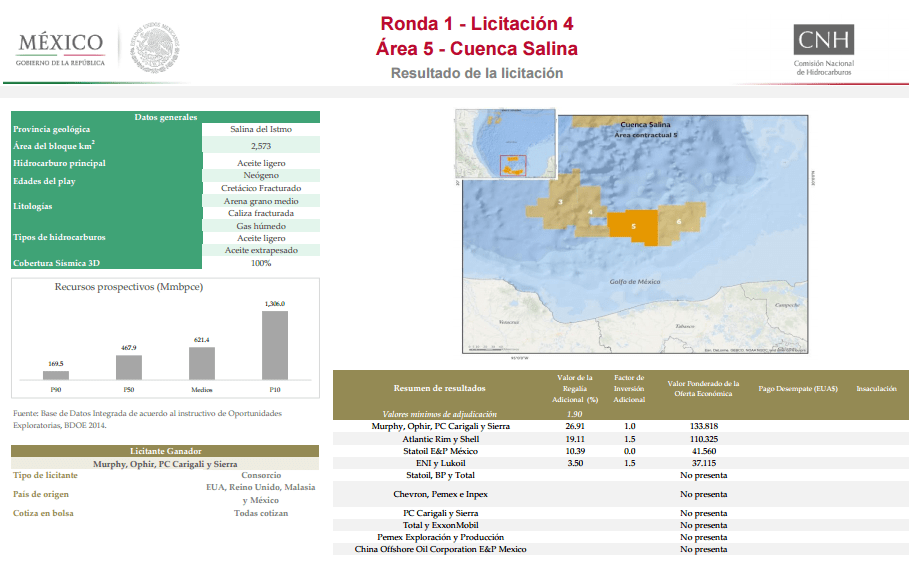This screenshot has height=574, width=909.
Task: Click the subtitle 'Resultado de la licitación'
Action: tap(477, 73)
